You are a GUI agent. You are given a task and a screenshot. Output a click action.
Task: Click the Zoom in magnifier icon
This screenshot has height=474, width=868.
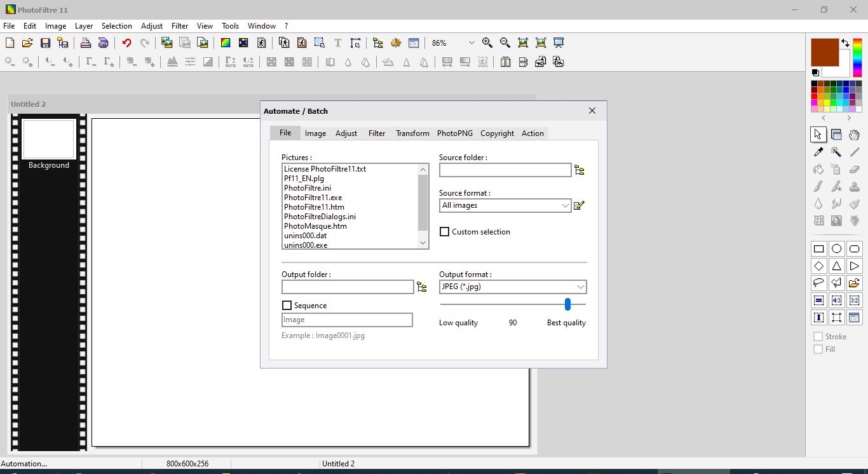pyautogui.click(x=487, y=43)
